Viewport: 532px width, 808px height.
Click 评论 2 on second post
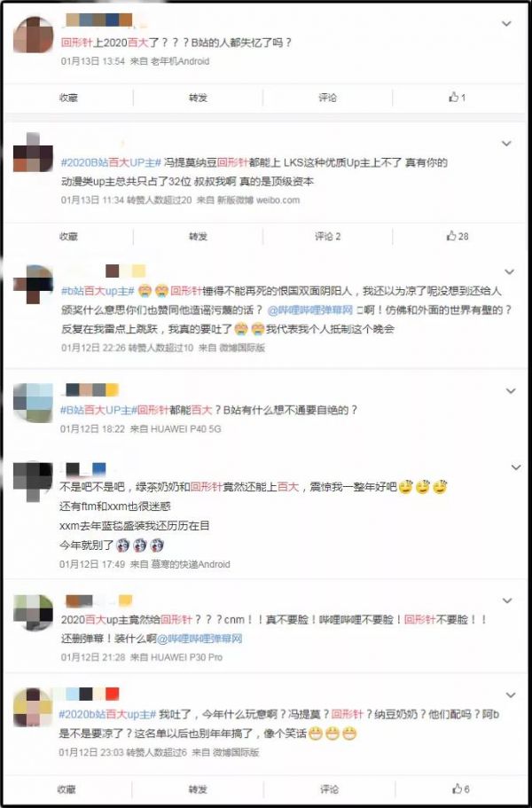pos(327,237)
